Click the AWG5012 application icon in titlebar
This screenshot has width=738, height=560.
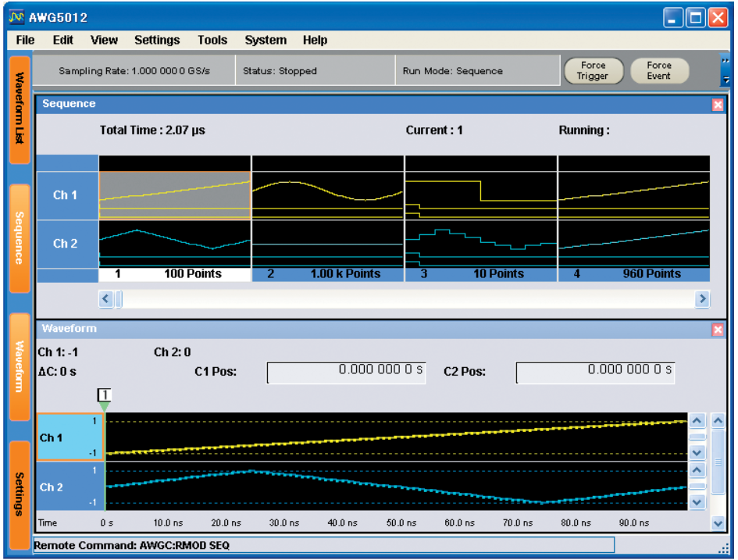[16, 16]
